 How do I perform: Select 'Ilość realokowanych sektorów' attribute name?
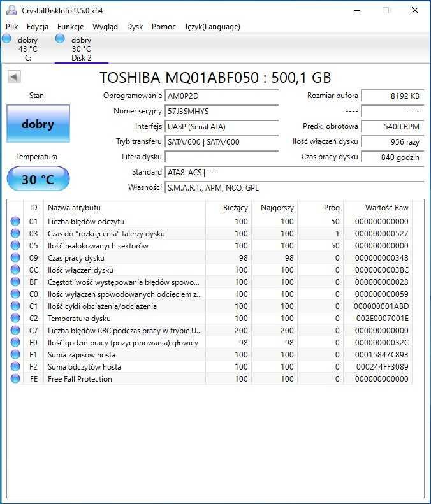tap(98, 245)
